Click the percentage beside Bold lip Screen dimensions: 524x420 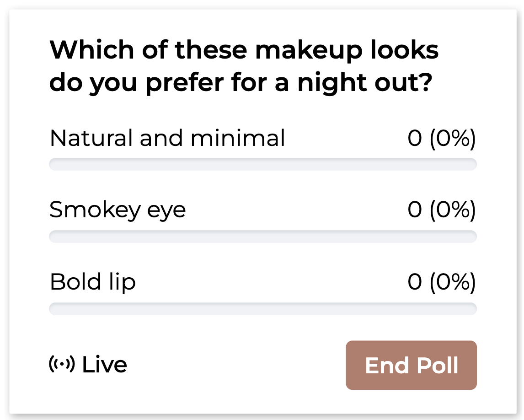click(x=453, y=282)
